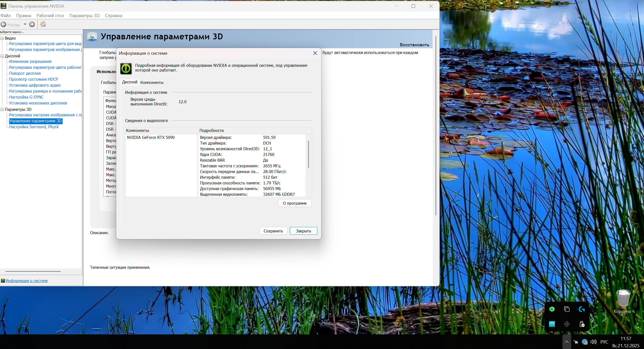This screenshot has height=349, width=644.
Task: Collapse the Дисплей tree node
Action: [2, 56]
